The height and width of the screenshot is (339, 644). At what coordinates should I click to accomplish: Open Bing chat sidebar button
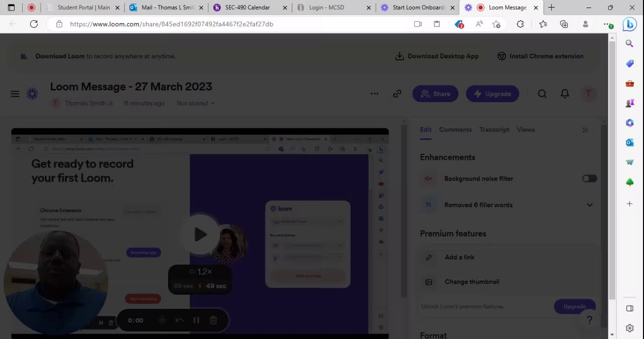pyautogui.click(x=629, y=24)
